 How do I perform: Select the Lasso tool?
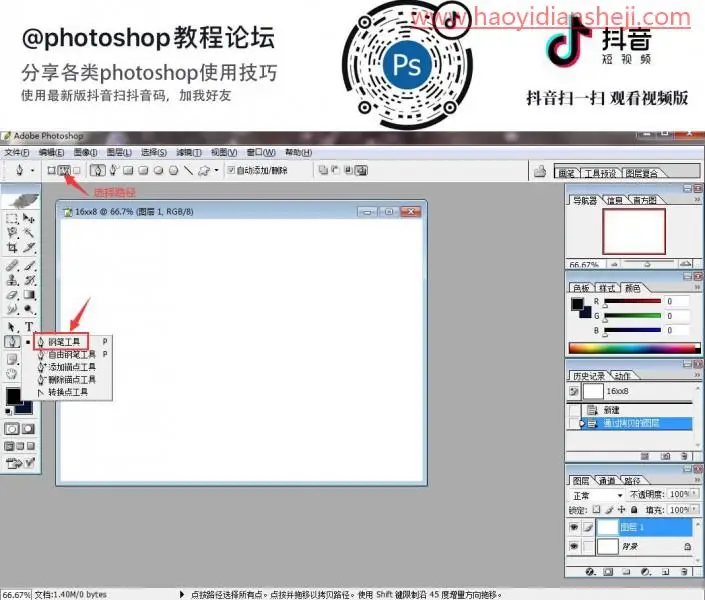point(12,233)
